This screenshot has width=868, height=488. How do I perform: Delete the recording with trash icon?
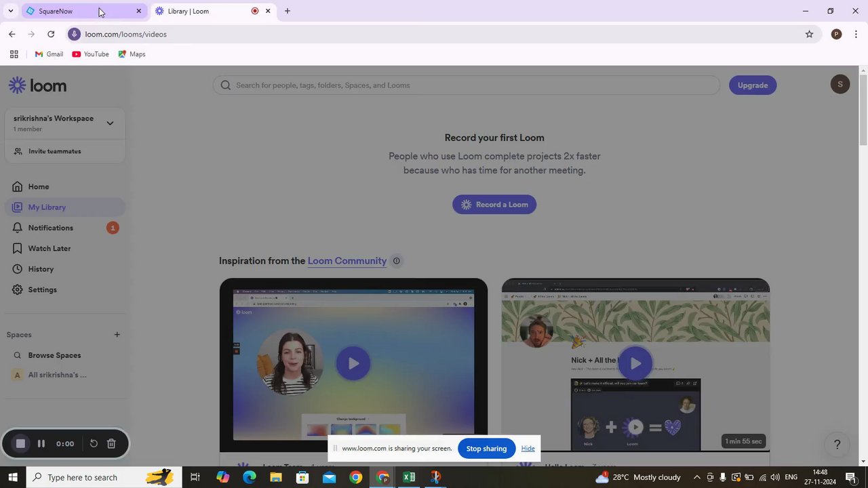(x=111, y=444)
